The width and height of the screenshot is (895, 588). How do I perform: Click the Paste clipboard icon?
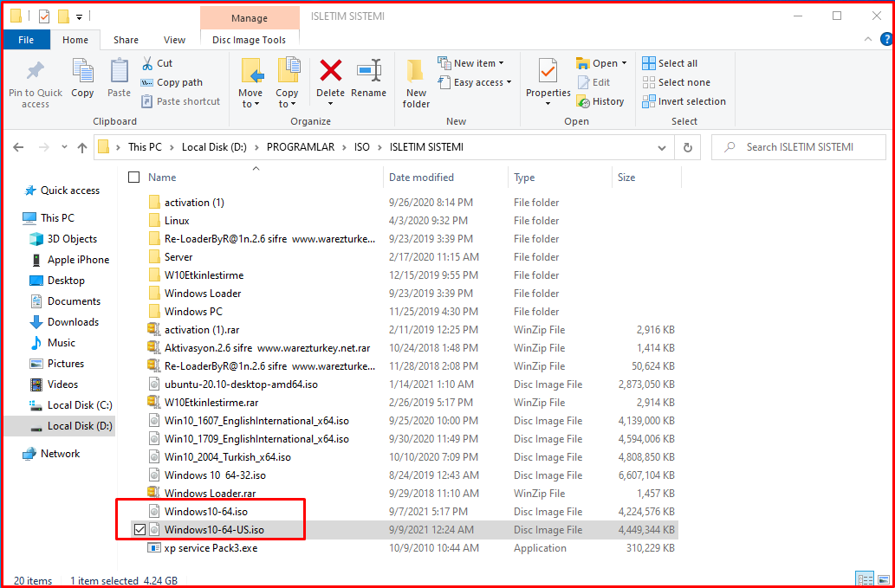pyautogui.click(x=119, y=71)
